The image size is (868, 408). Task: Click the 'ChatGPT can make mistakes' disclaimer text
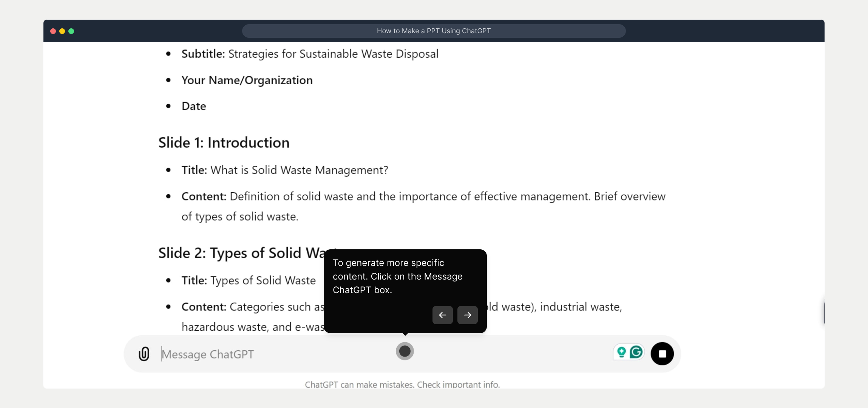pos(403,384)
